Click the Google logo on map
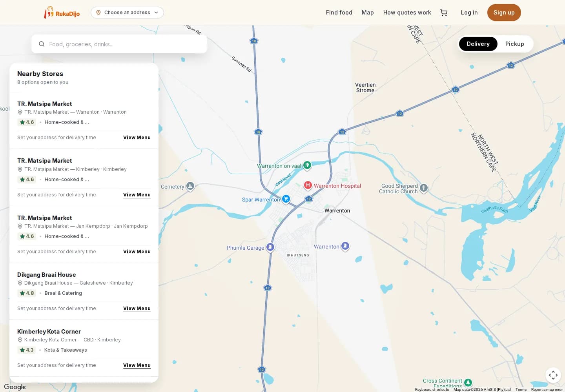The image size is (565, 392). click(15, 387)
